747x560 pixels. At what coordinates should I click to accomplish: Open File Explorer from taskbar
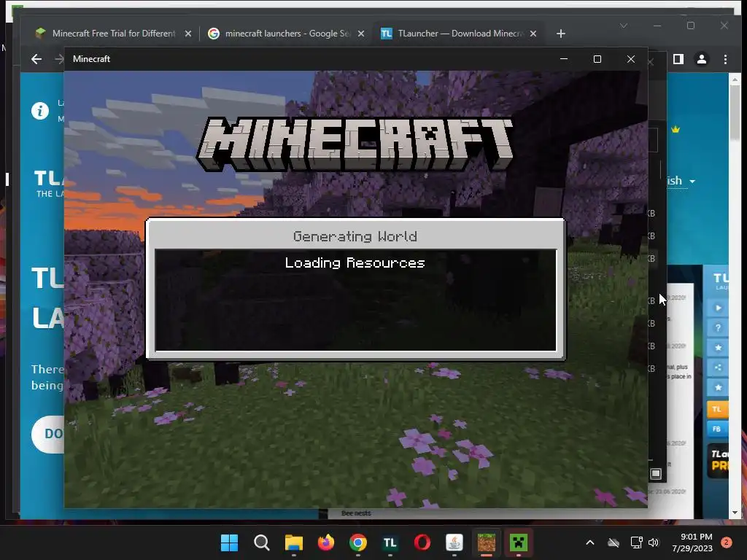click(294, 542)
